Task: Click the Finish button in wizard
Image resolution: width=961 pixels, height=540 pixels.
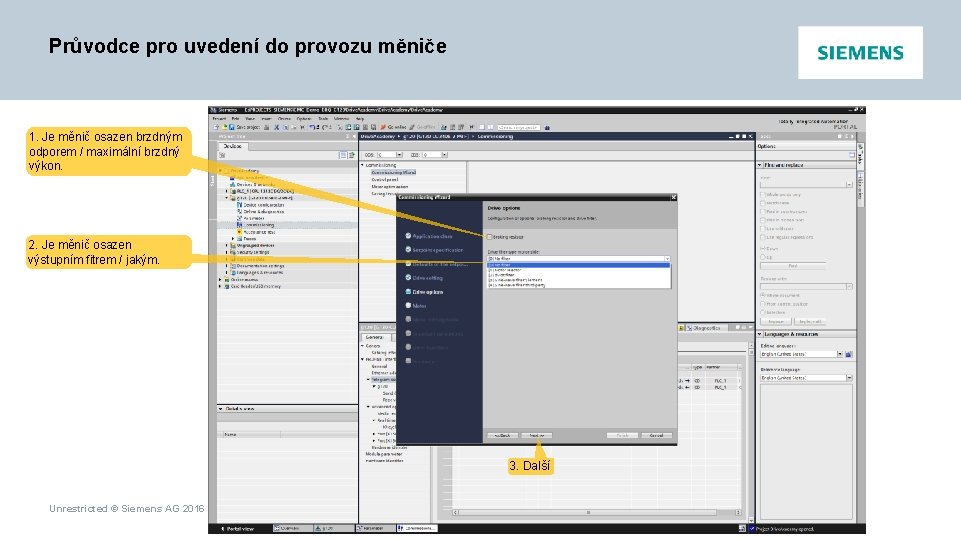Action: 622,435
